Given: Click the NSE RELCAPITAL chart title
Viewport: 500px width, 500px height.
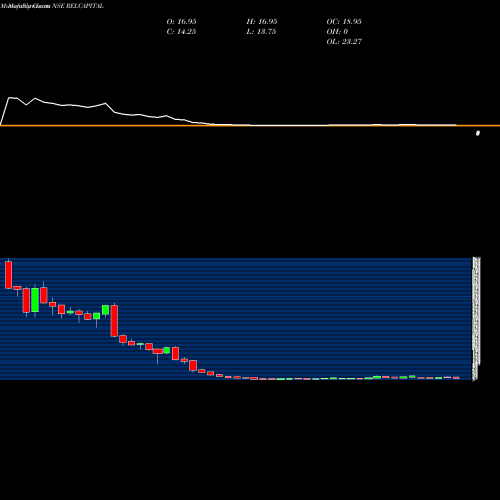Looking at the screenshot, I should point(78,6).
